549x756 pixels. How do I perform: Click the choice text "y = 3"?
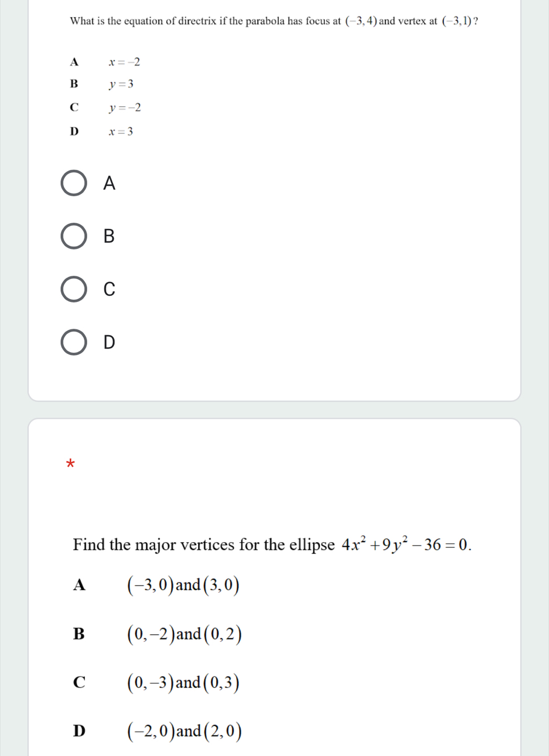tap(121, 84)
